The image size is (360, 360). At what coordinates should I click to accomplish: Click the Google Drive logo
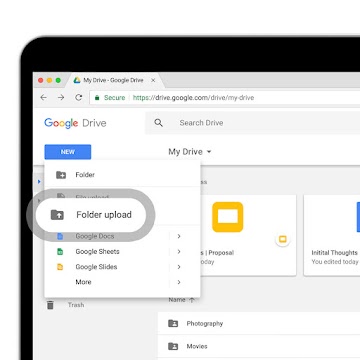pos(75,123)
